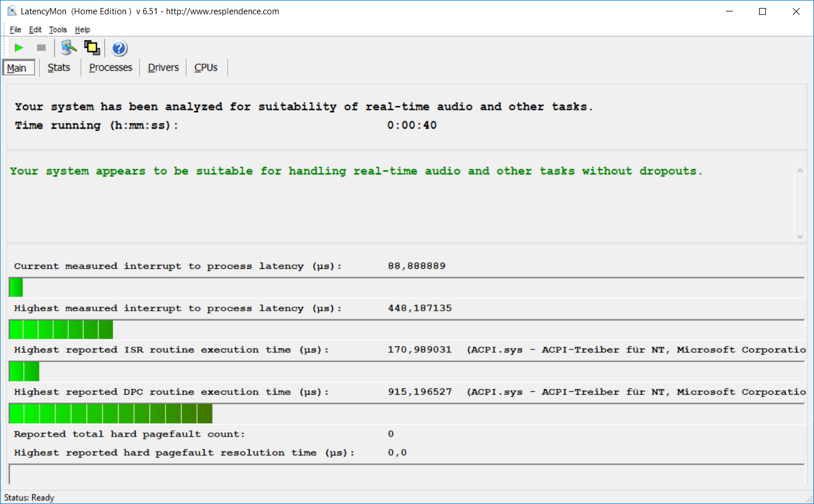Click the empty pagefault resolution time bar
814x504 pixels.
coord(407,474)
